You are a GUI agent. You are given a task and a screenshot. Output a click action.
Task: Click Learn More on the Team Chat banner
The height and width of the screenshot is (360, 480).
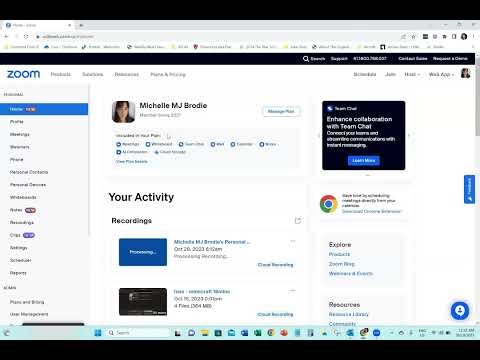tap(364, 160)
